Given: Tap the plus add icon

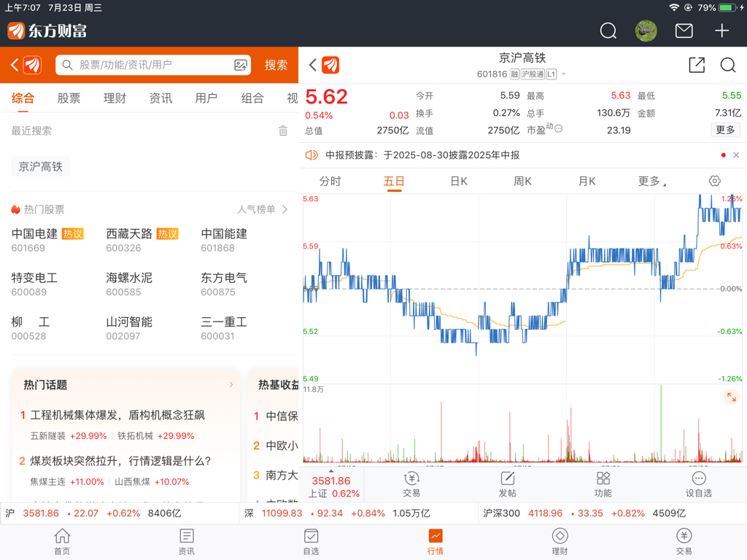Looking at the screenshot, I should (x=721, y=31).
